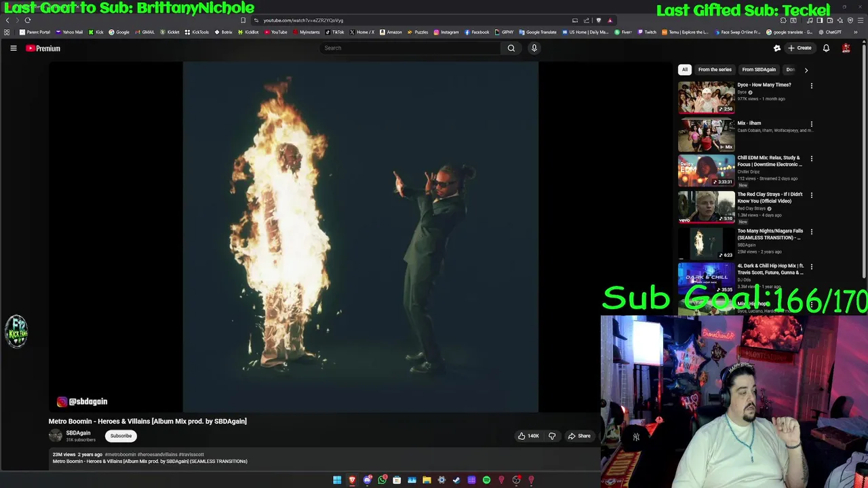Open options for Dark & Chill Hip Hop Mix

tap(811, 267)
